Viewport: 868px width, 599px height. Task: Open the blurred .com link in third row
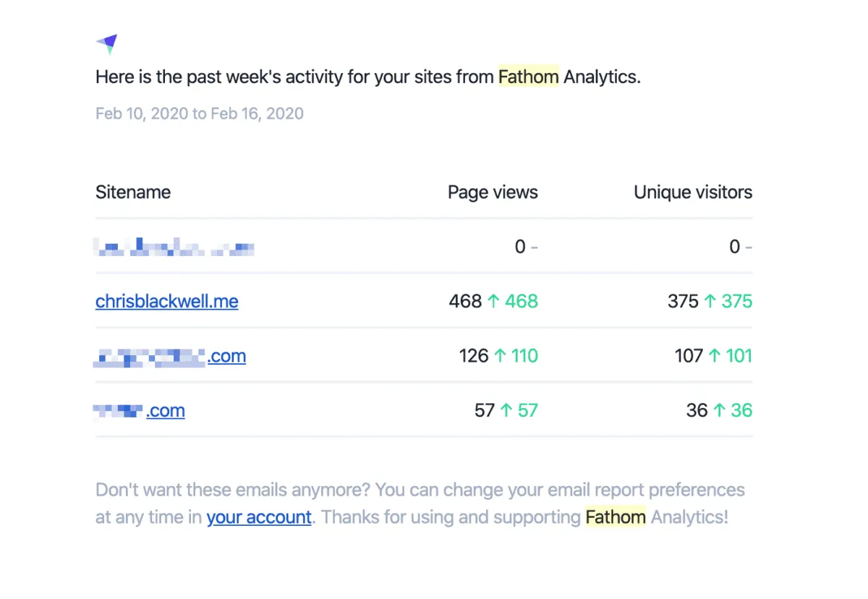170,356
